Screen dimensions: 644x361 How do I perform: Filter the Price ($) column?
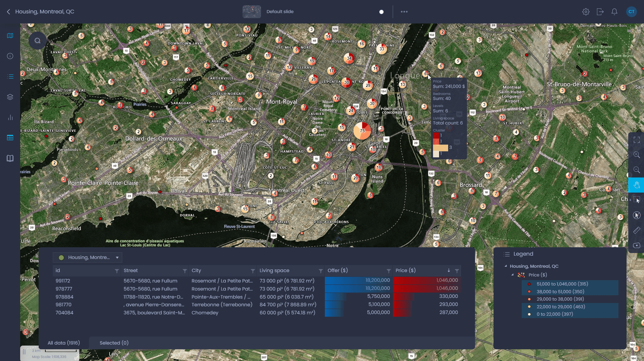pyautogui.click(x=457, y=271)
